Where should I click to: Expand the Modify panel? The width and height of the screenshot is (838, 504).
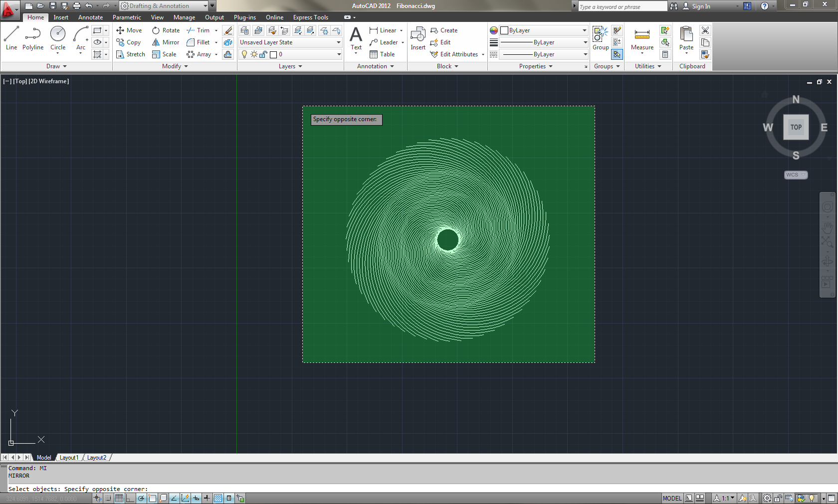175,66
